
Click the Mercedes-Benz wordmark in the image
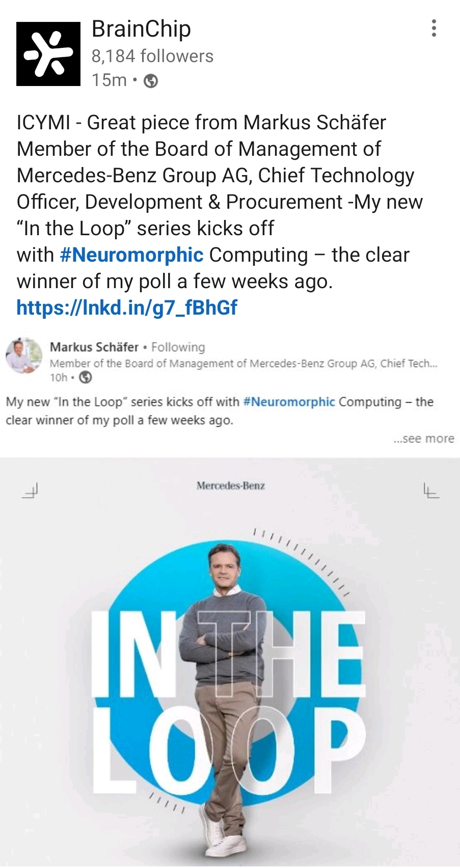pyautogui.click(x=231, y=486)
